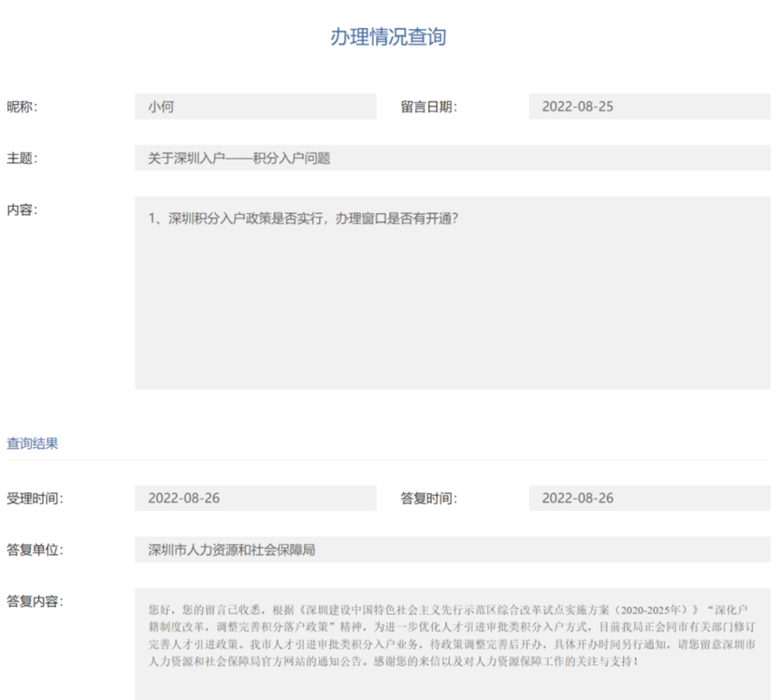Click the 昵称 label
The width and height of the screenshot is (780, 700).
[22, 107]
